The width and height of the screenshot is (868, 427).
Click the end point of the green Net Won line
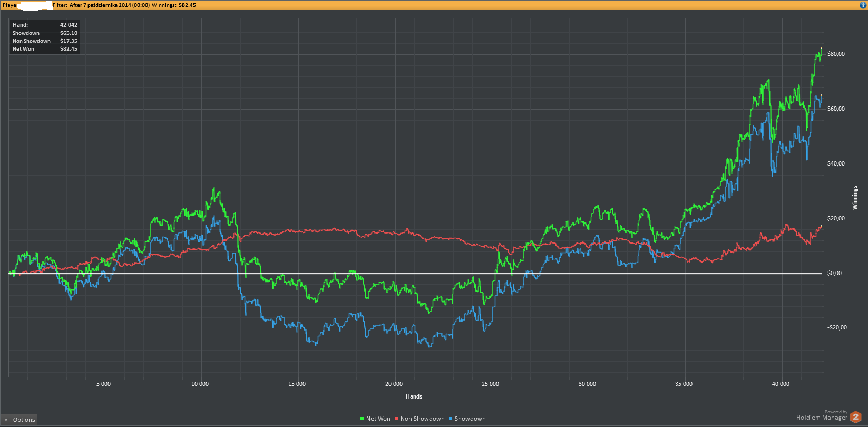tap(821, 48)
